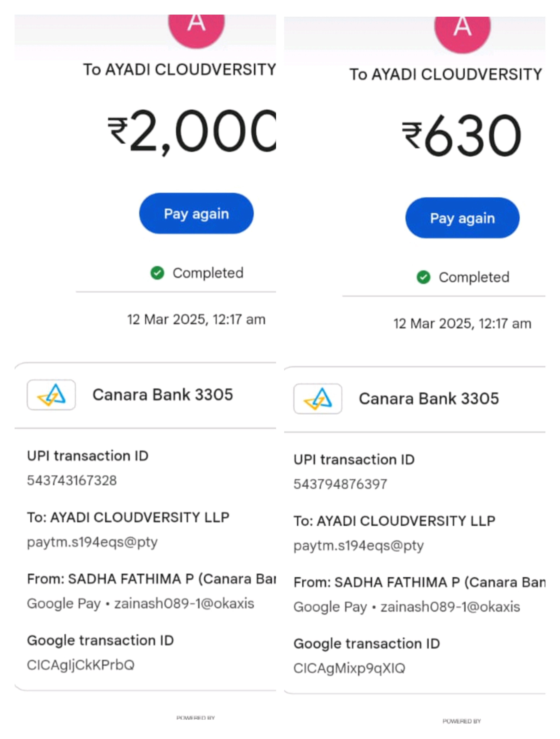Viewport: 560px width, 739px height.
Task: Select UPI transaction ID 543743167328
Action: click(x=72, y=480)
